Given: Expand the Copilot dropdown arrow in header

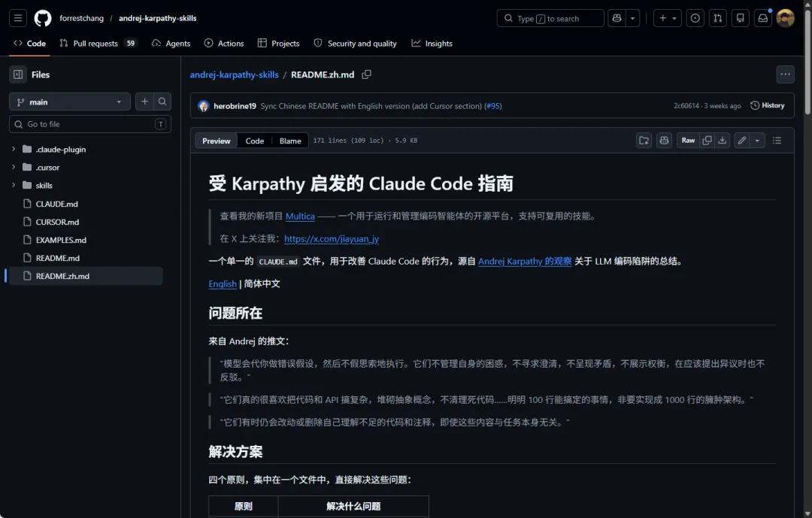Looking at the screenshot, I should coord(632,18).
